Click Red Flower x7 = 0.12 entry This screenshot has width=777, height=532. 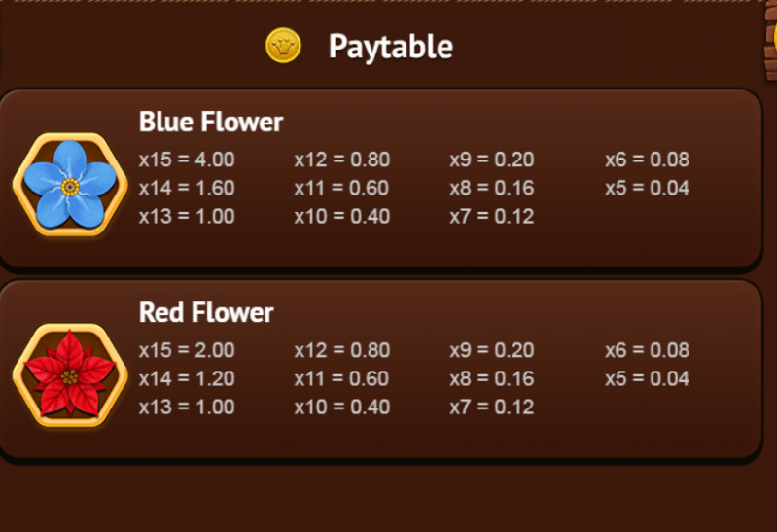[491, 408]
